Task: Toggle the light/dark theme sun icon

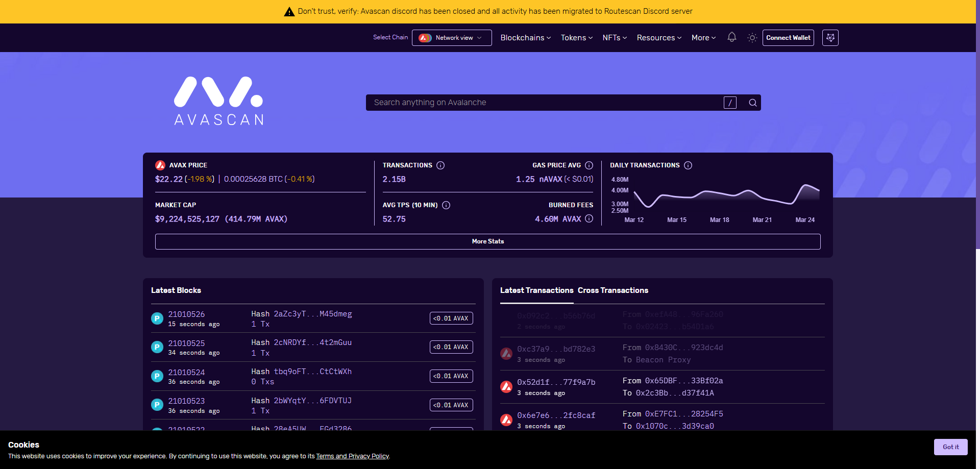Action: pos(752,38)
